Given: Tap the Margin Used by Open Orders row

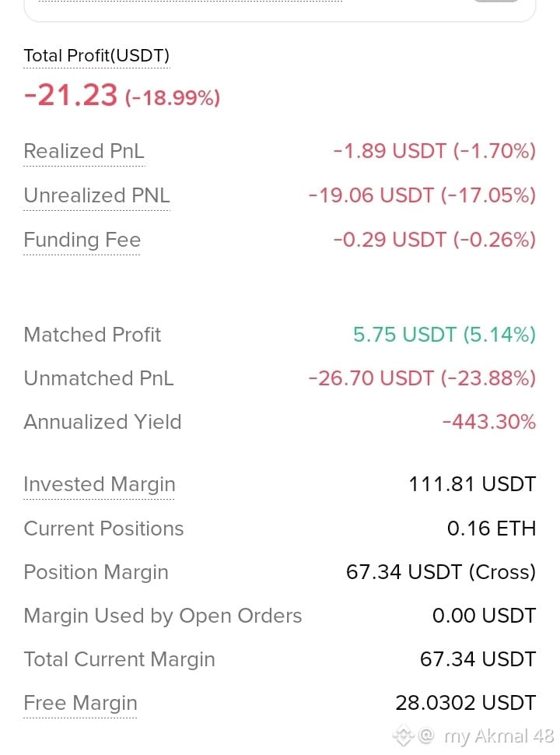Looking at the screenshot, I should (279, 616).
